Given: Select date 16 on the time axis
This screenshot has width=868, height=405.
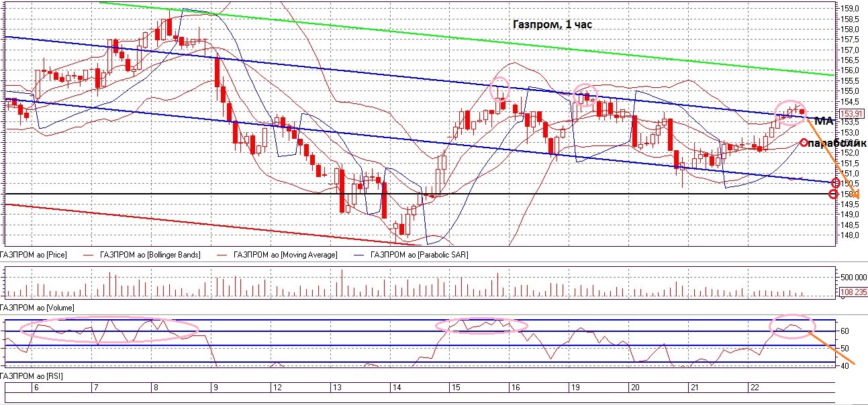Looking at the screenshot, I should tap(516, 388).
